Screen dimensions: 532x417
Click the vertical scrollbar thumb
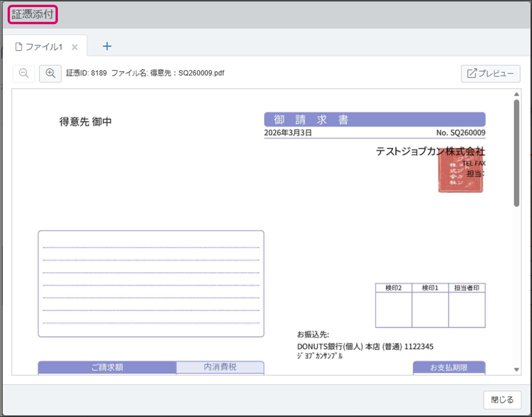(x=517, y=152)
